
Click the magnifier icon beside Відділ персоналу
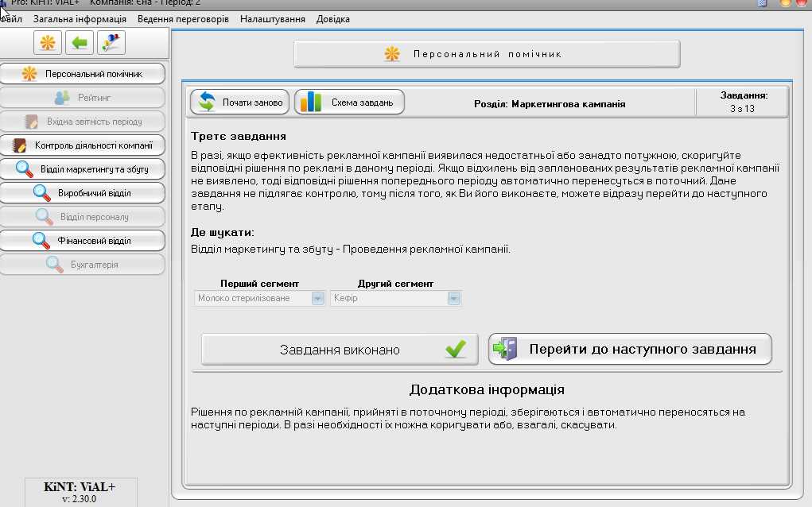click(x=45, y=217)
